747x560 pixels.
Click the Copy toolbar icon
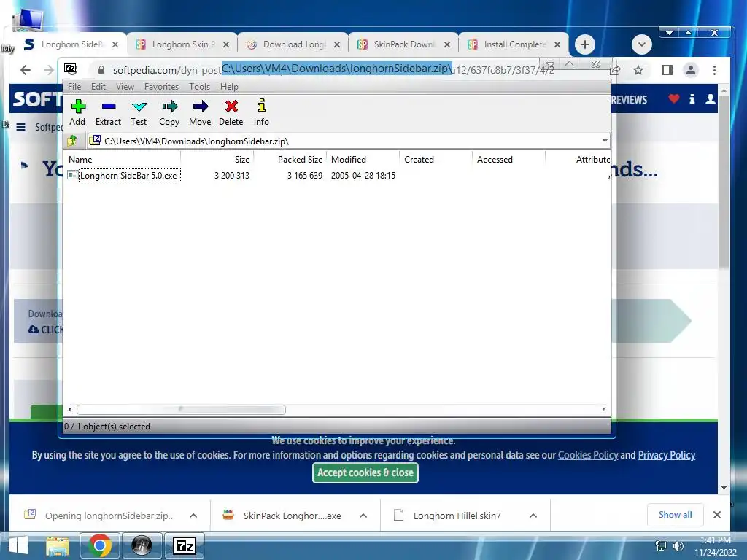tap(169, 112)
